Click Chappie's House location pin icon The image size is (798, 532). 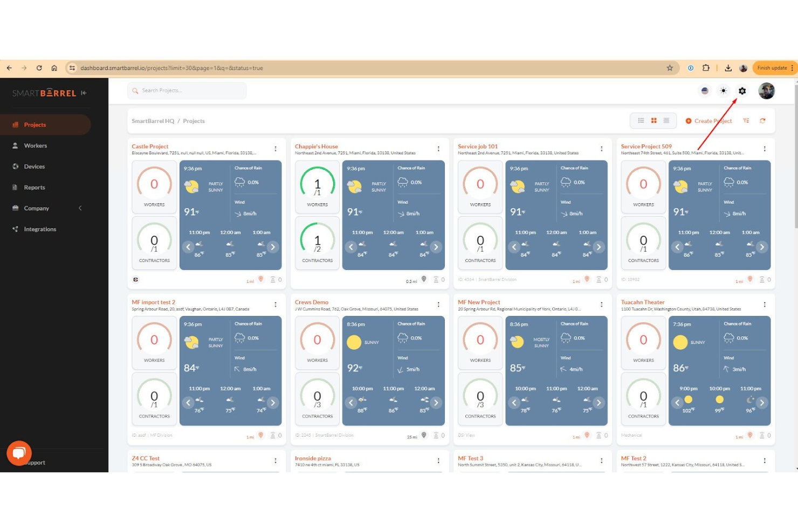(424, 279)
